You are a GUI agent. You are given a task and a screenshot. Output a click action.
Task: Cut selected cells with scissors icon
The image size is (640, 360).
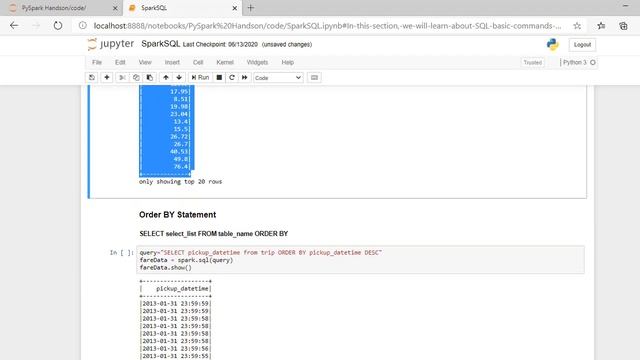pyautogui.click(x=122, y=78)
